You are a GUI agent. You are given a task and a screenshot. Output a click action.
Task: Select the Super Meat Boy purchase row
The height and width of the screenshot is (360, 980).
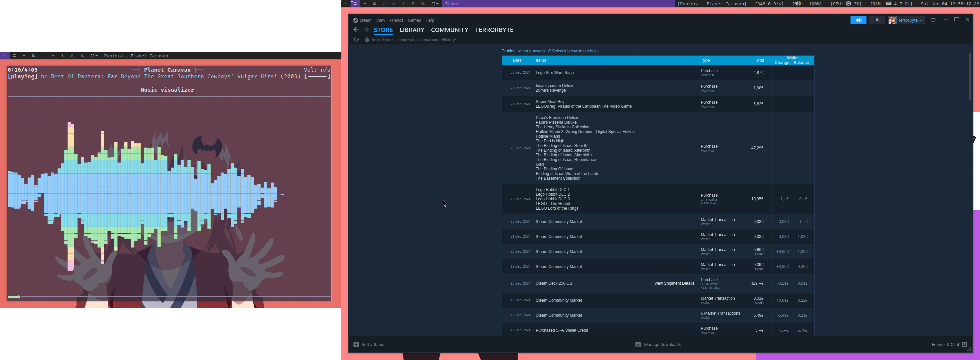pos(658,104)
